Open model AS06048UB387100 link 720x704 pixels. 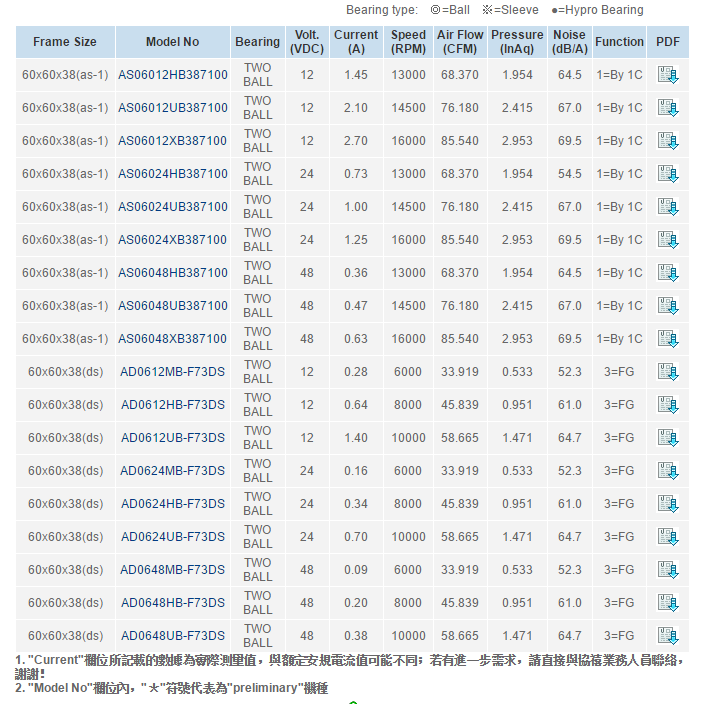point(173,306)
